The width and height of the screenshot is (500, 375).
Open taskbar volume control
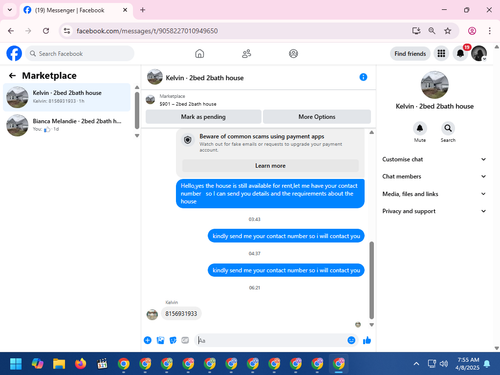[444, 364]
